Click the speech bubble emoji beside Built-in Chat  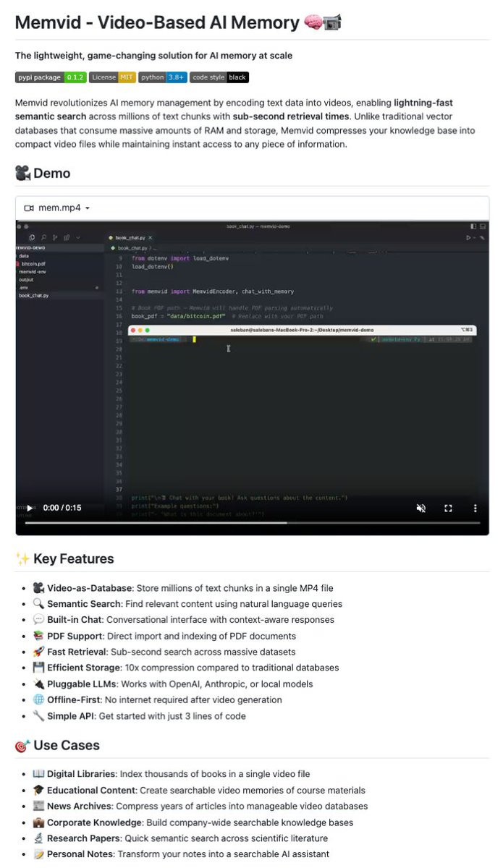[38, 620]
